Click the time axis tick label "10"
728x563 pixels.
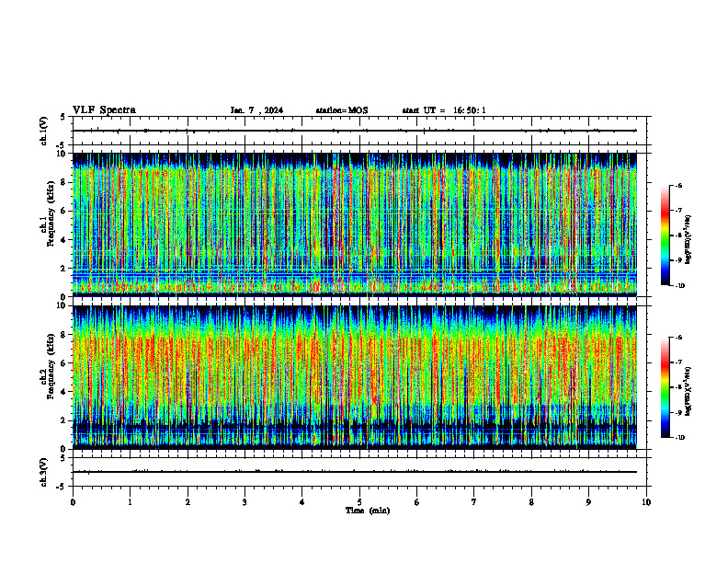646,502
